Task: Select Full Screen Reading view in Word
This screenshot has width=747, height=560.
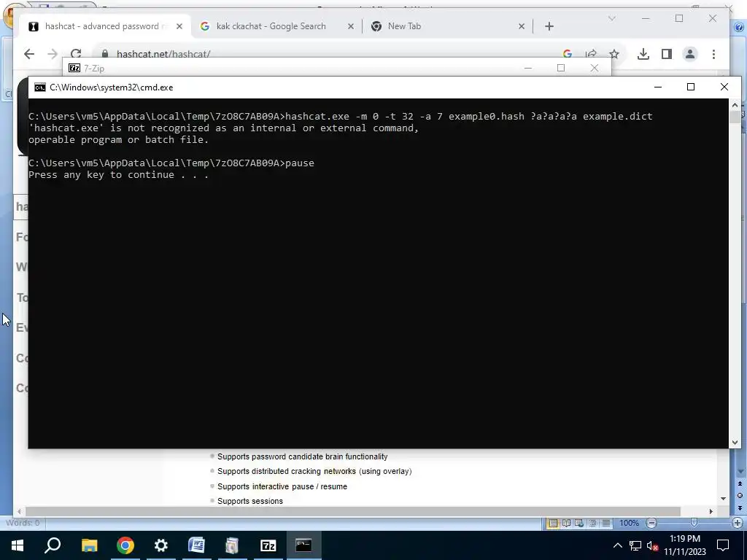Action: [566, 523]
